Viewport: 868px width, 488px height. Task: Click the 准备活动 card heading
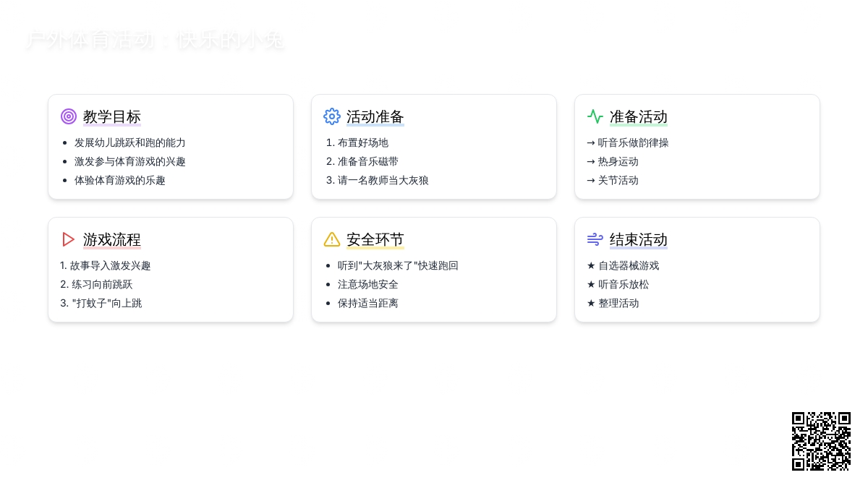(639, 116)
